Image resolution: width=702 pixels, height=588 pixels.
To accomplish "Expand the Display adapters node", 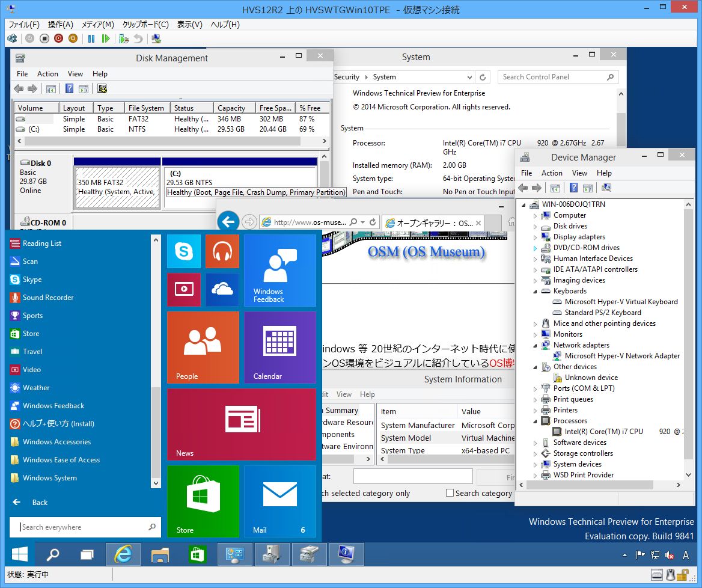I will coord(535,237).
